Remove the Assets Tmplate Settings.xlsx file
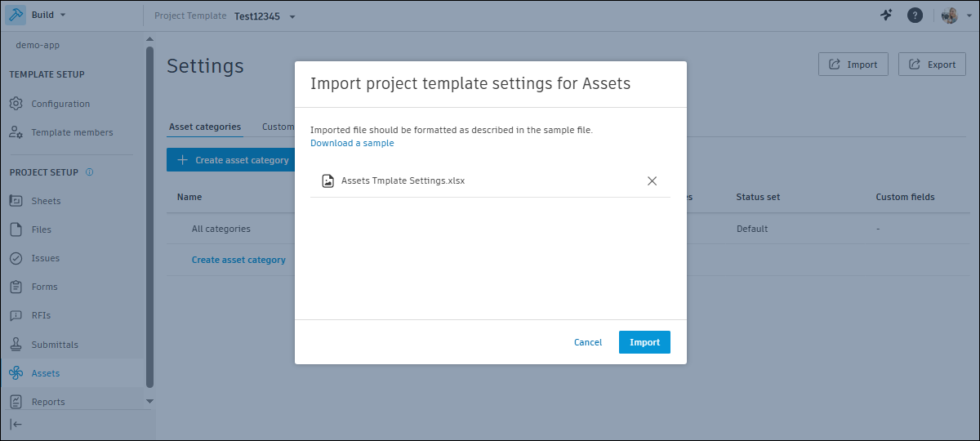The height and width of the screenshot is (441, 980). point(652,181)
